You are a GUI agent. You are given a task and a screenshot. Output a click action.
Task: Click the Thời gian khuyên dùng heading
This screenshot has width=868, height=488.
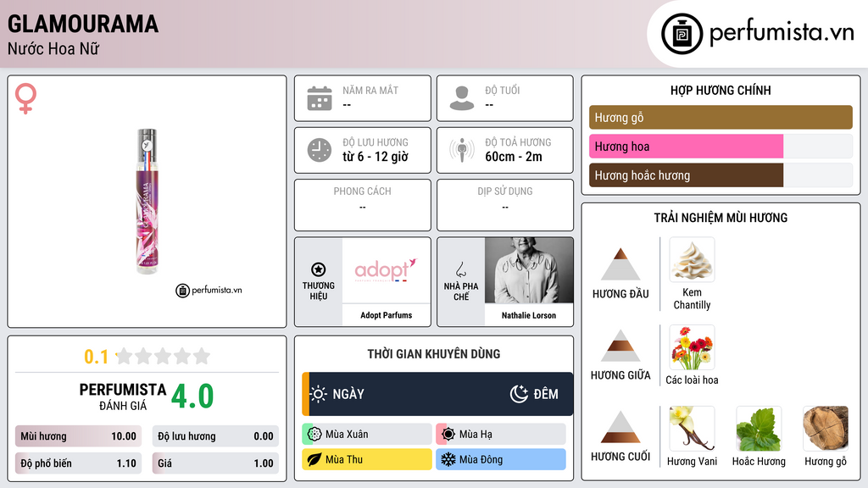(x=434, y=354)
